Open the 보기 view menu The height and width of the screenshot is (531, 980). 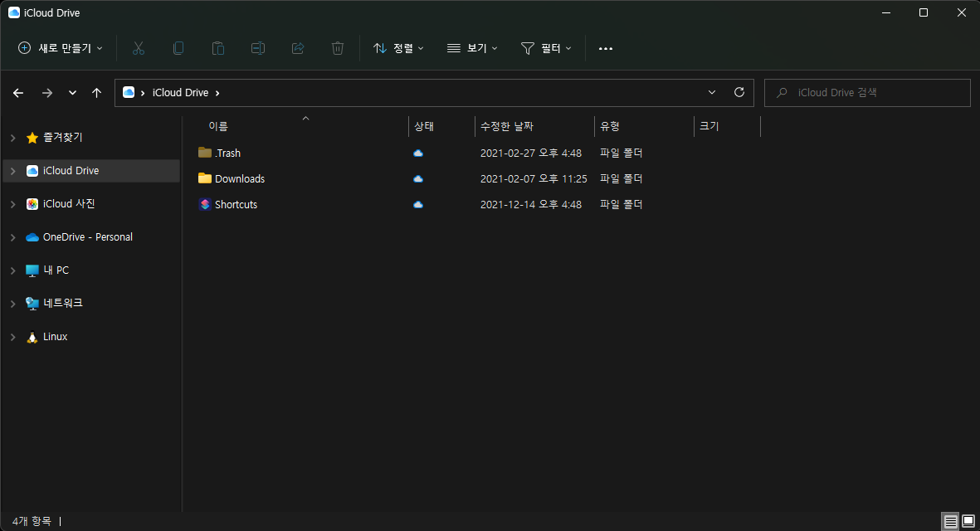(x=471, y=48)
